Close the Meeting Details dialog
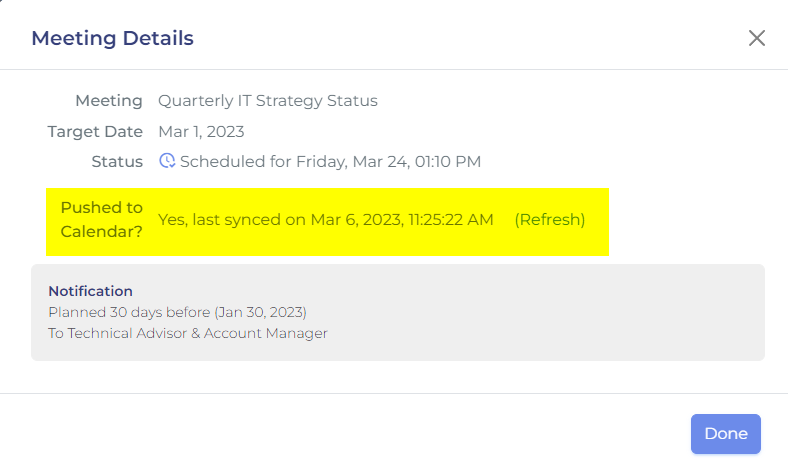Screen dimensions: 788x465 point(756,38)
